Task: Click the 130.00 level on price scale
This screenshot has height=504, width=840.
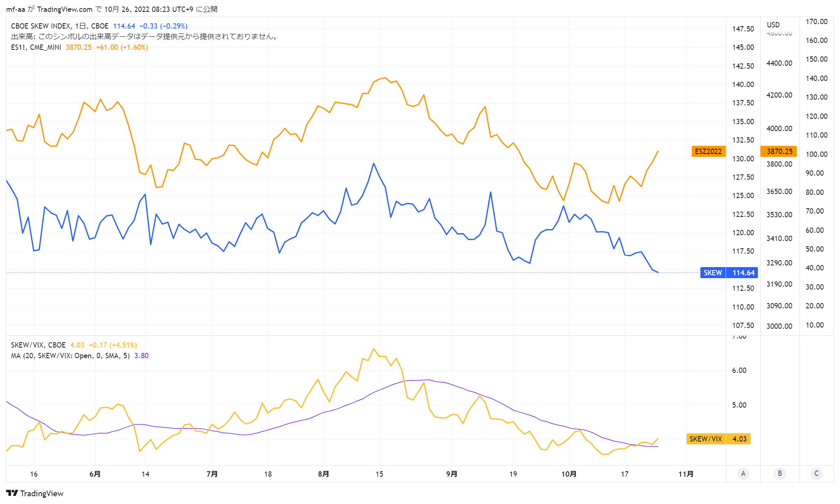Action: [743, 159]
